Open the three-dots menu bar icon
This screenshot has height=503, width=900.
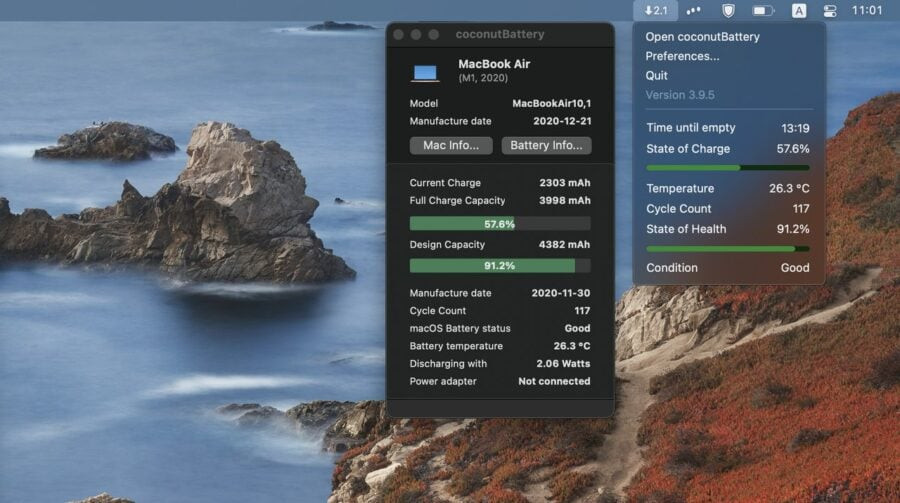[693, 10]
